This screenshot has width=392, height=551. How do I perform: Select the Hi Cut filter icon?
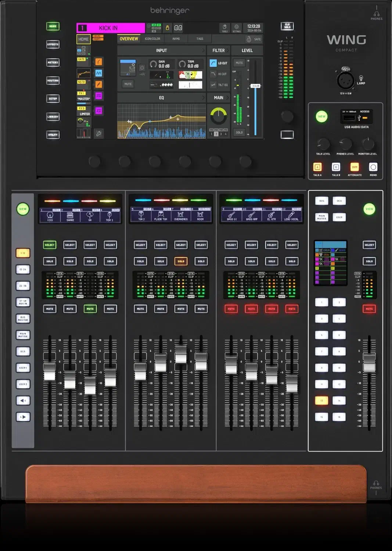click(213, 74)
